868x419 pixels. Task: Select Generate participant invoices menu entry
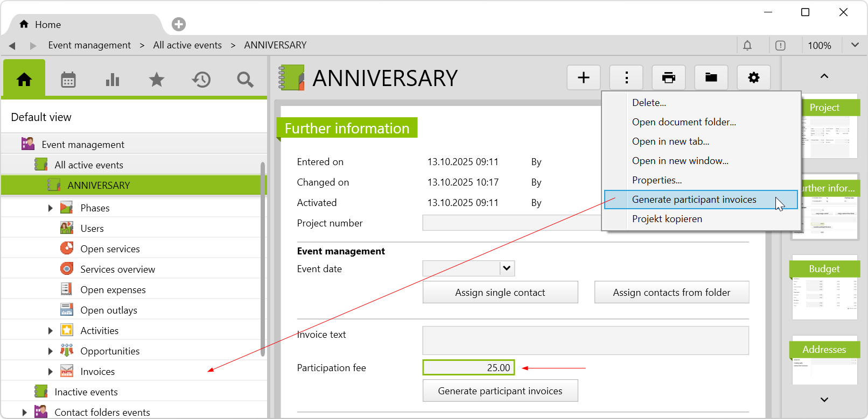[694, 200]
